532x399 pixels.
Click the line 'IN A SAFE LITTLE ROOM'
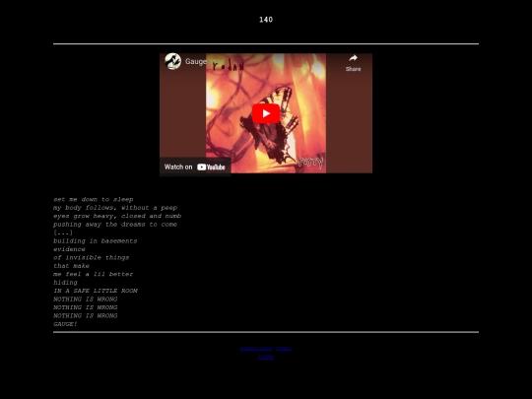pos(96,291)
